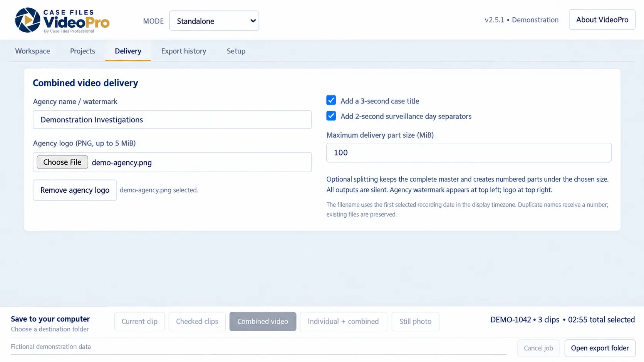This screenshot has width=644, height=362.
Task: Click the 'Save to your computer' heading
Action: click(x=50, y=319)
